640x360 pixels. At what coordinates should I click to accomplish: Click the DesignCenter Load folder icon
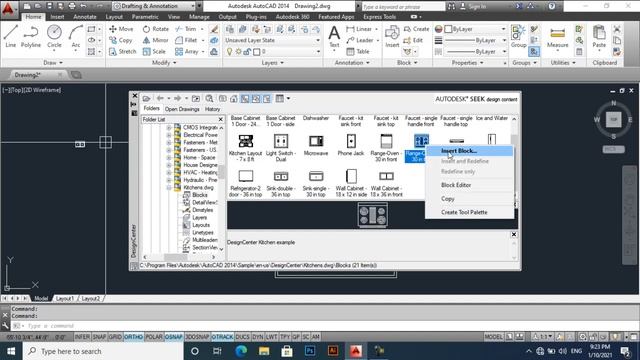click(147, 98)
